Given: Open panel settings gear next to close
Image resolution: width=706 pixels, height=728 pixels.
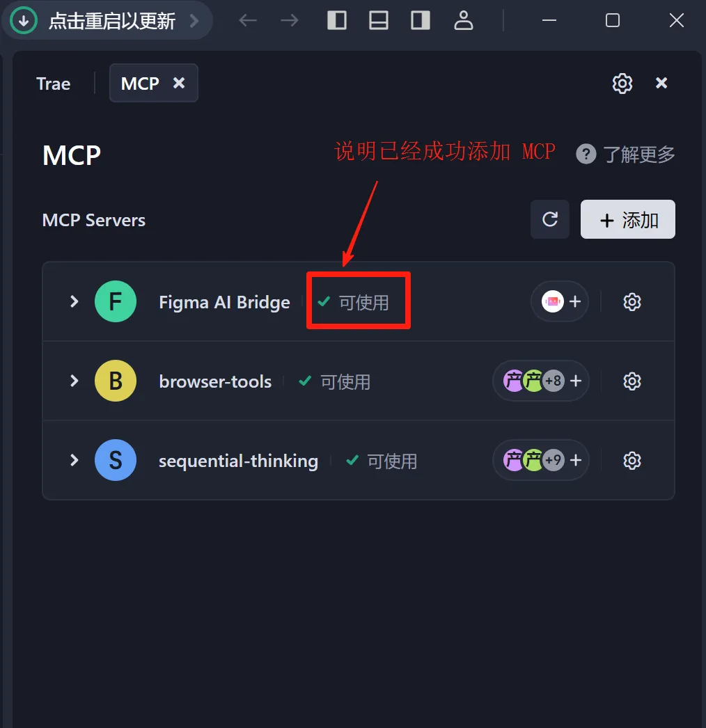Looking at the screenshot, I should [x=622, y=84].
